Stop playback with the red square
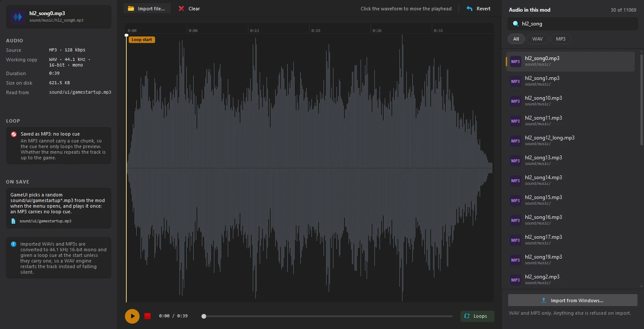This screenshot has height=329, width=644. [x=148, y=316]
